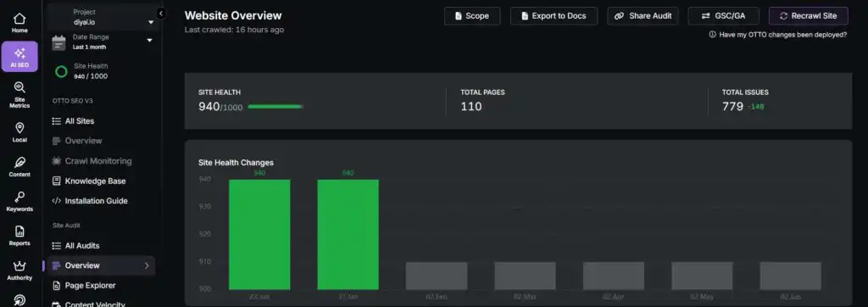The image size is (868, 307).
Task: Select greyed Overview under OTTO SEO V3
Action: (77, 142)
